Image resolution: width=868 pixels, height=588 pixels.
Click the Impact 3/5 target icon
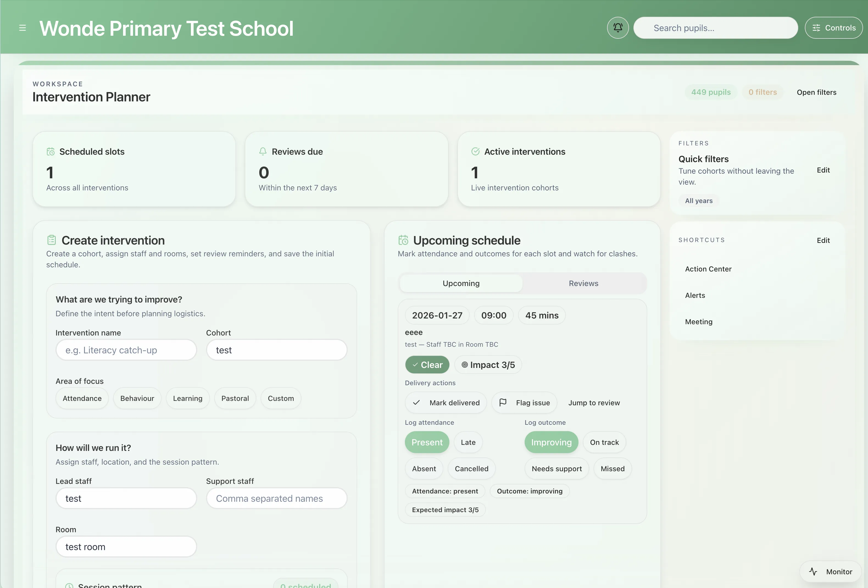pos(464,365)
